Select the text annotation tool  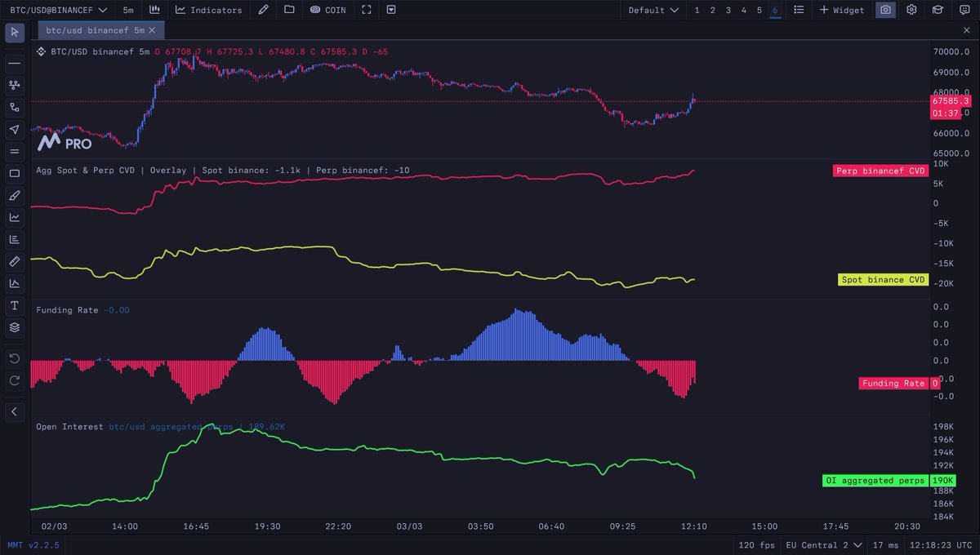(15, 305)
